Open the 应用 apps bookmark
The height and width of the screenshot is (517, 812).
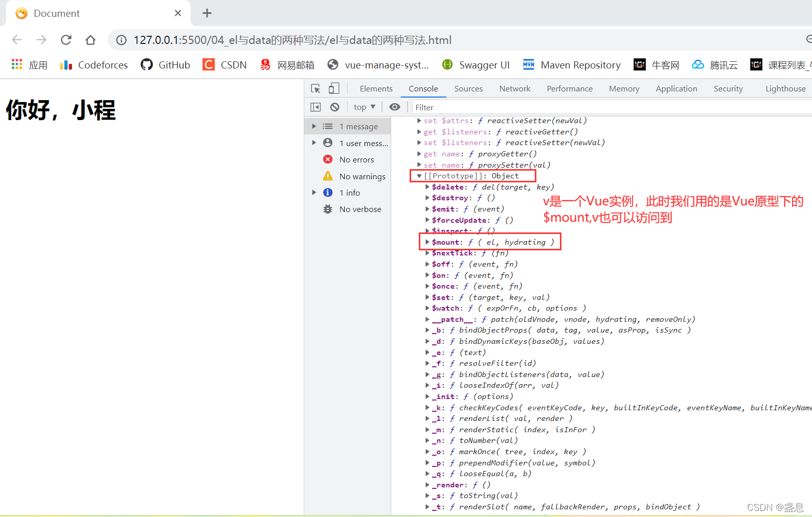click(30, 65)
